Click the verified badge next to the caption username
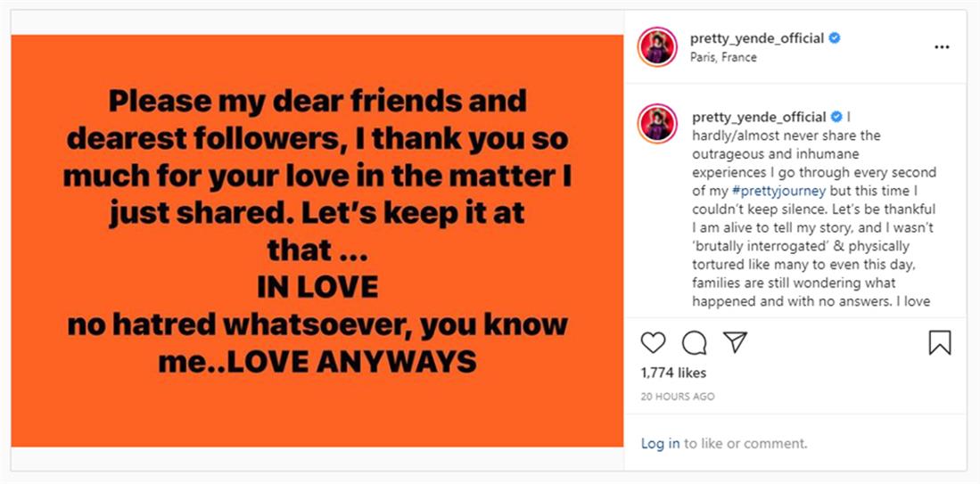This screenshot has height=484, width=980. (836, 117)
